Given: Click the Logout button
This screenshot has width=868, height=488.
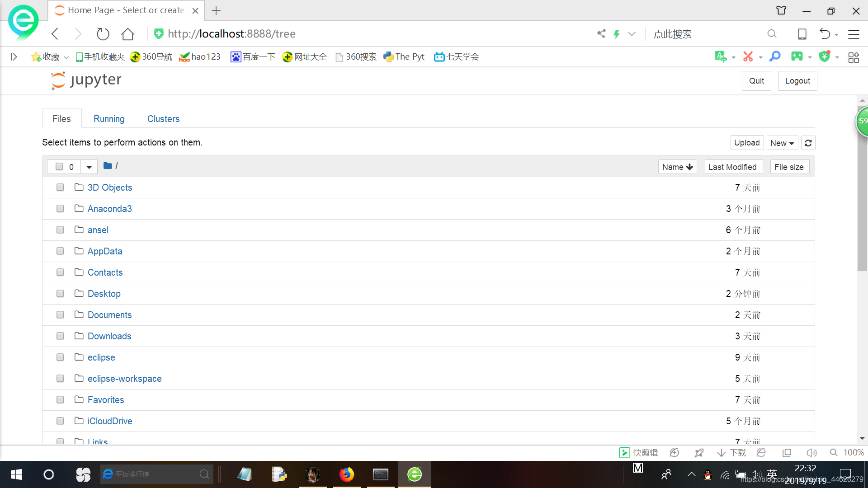Looking at the screenshot, I should 797,81.
